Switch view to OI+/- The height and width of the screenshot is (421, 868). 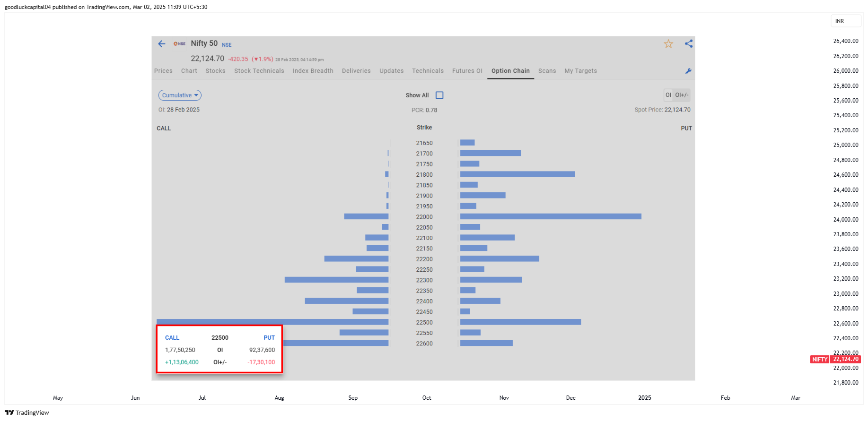point(682,95)
